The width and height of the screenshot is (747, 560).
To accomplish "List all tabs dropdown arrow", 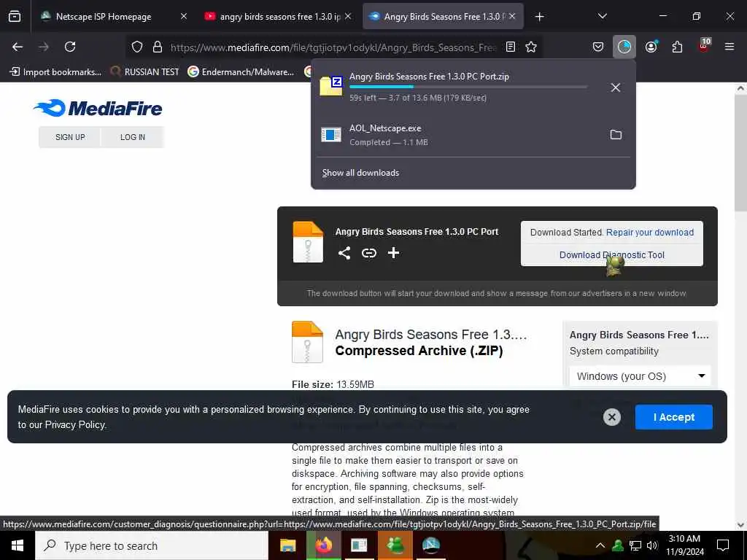I will [602, 16].
